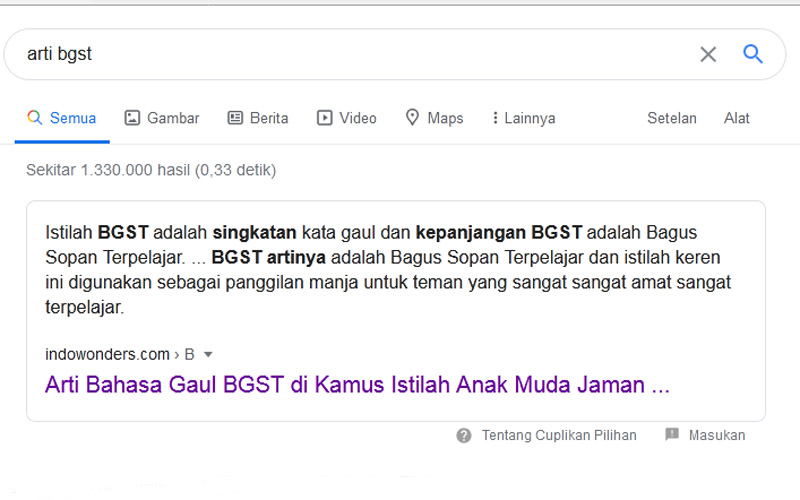The image size is (800, 500).
Task: Open Tentang Cuplikan Pilihan link
Action: [x=559, y=435]
